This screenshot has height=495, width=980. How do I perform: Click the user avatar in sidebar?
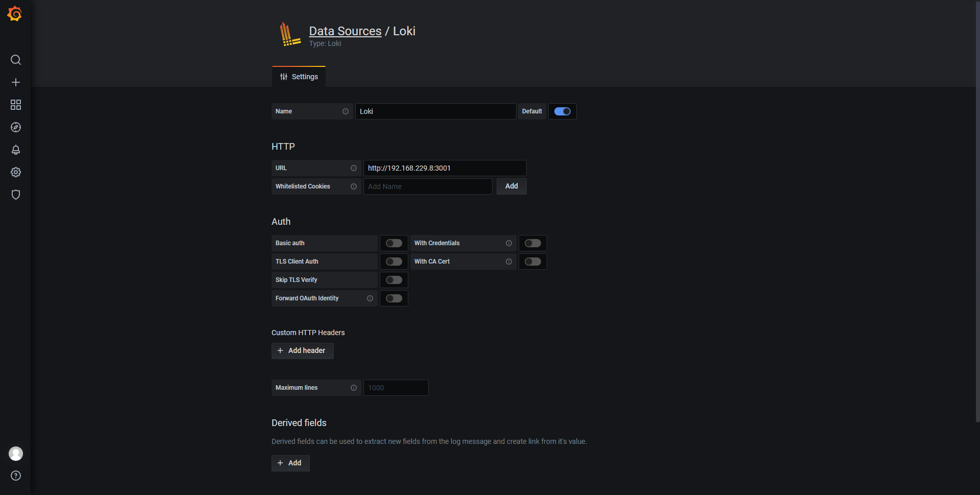16,454
